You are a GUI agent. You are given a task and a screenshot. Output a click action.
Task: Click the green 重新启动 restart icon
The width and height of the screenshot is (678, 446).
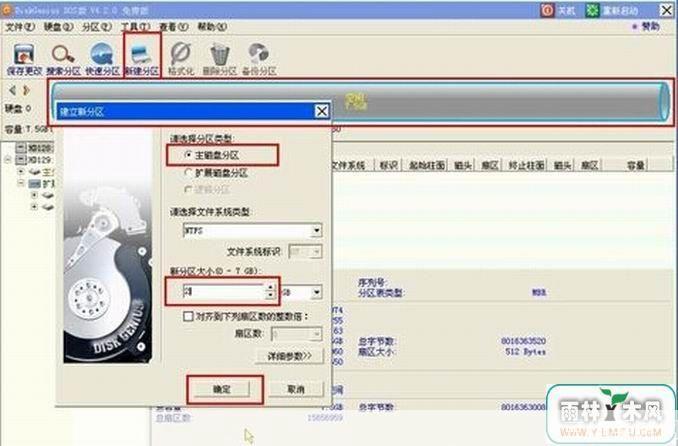(x=592, y=10)
